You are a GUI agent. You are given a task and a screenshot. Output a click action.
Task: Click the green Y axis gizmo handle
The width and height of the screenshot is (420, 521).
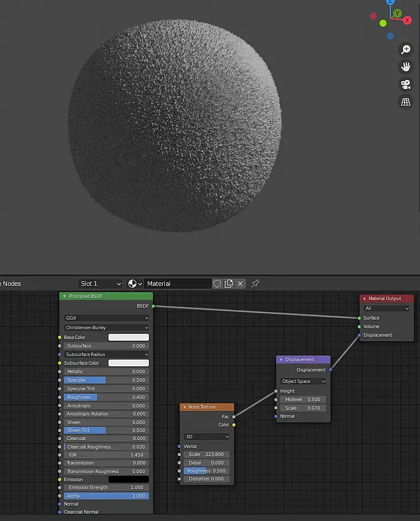397,14
